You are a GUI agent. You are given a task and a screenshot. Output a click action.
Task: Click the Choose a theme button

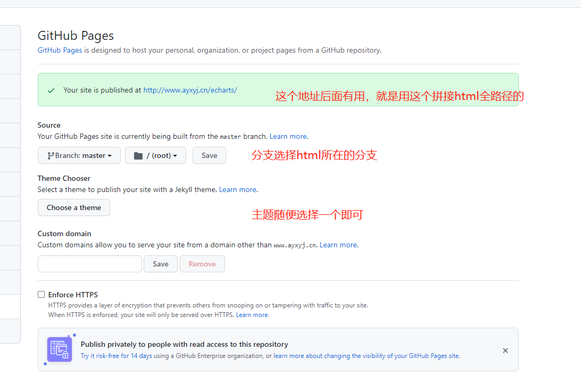(73, 207)
